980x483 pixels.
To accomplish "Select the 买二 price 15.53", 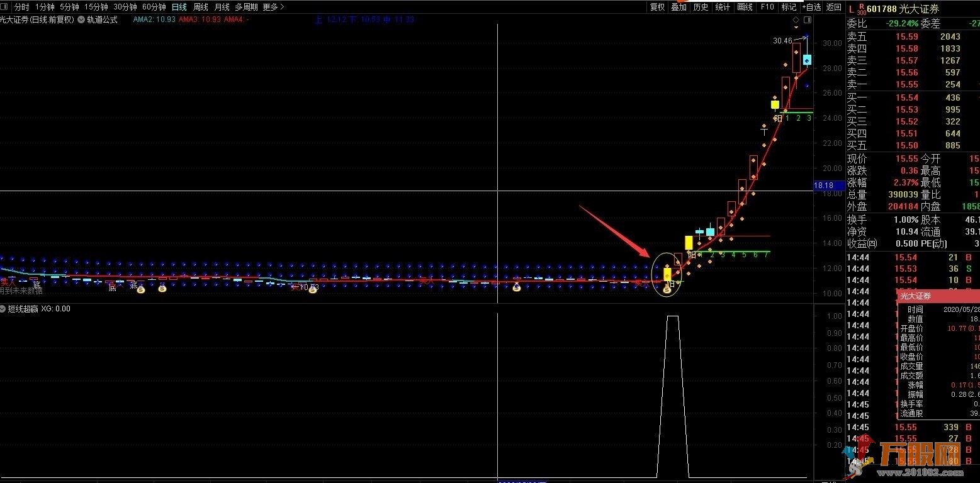I will (x=907, y=110).
